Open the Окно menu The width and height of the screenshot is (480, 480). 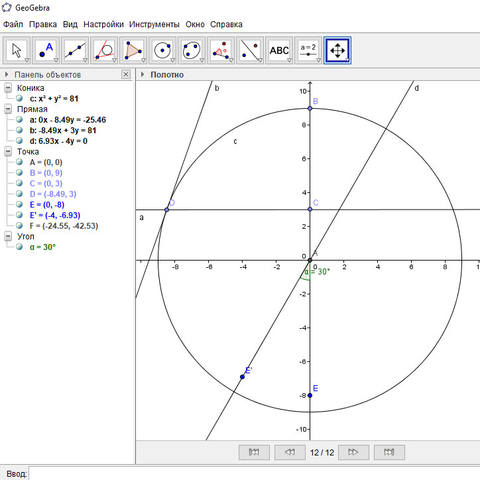(x=195, y=24)
